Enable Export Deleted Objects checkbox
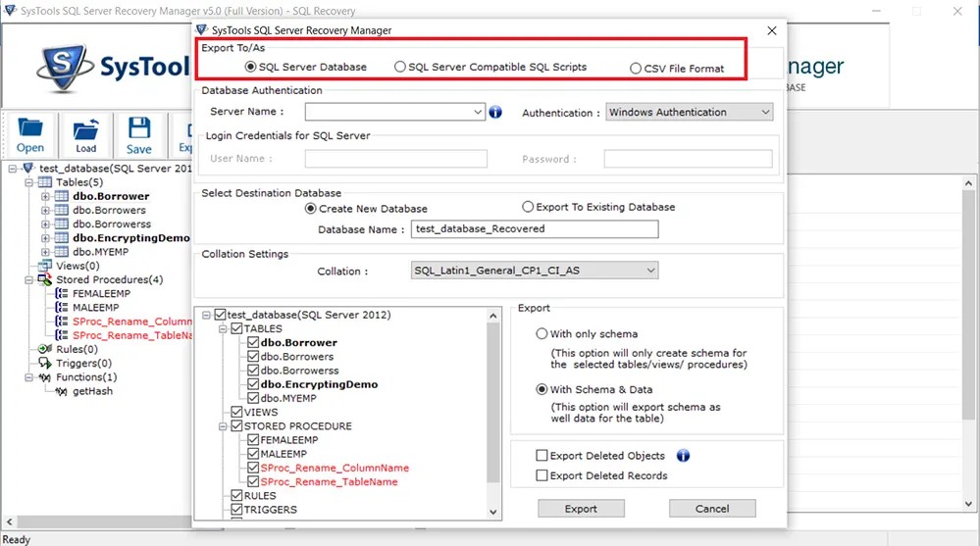Screen dimensions: 980x546 click(x=542, y=456)
